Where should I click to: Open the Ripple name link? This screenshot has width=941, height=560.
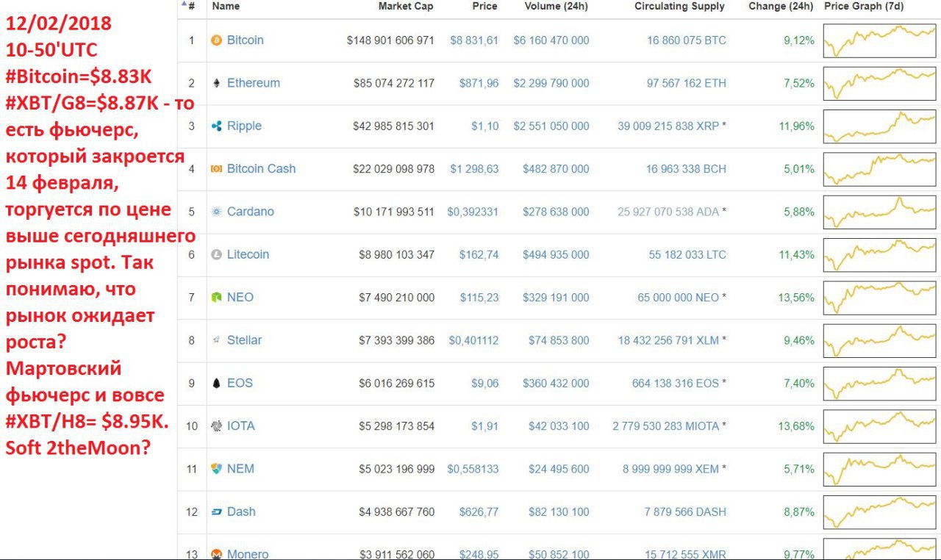point(244,126)
